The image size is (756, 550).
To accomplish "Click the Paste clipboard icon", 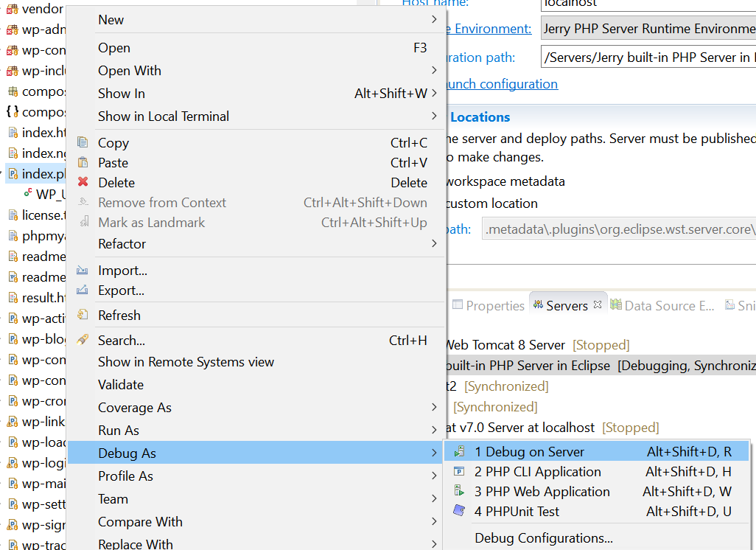I will pos(83,162).
